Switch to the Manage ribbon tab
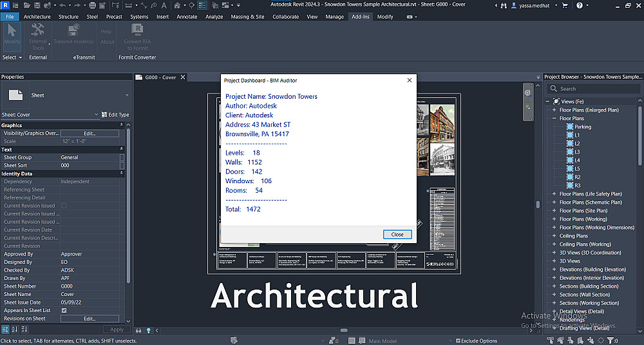 click(334, 17)
